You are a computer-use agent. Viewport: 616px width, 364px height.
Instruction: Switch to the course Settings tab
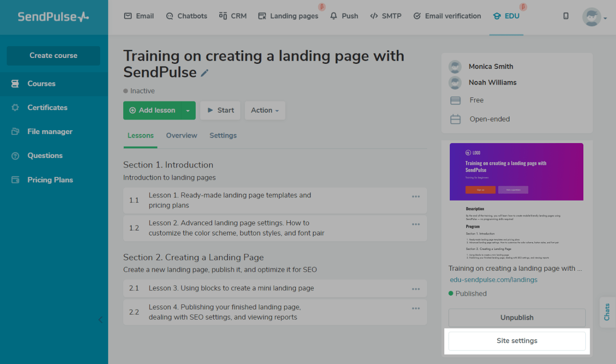pyautogui.click(x=223, y=135)
